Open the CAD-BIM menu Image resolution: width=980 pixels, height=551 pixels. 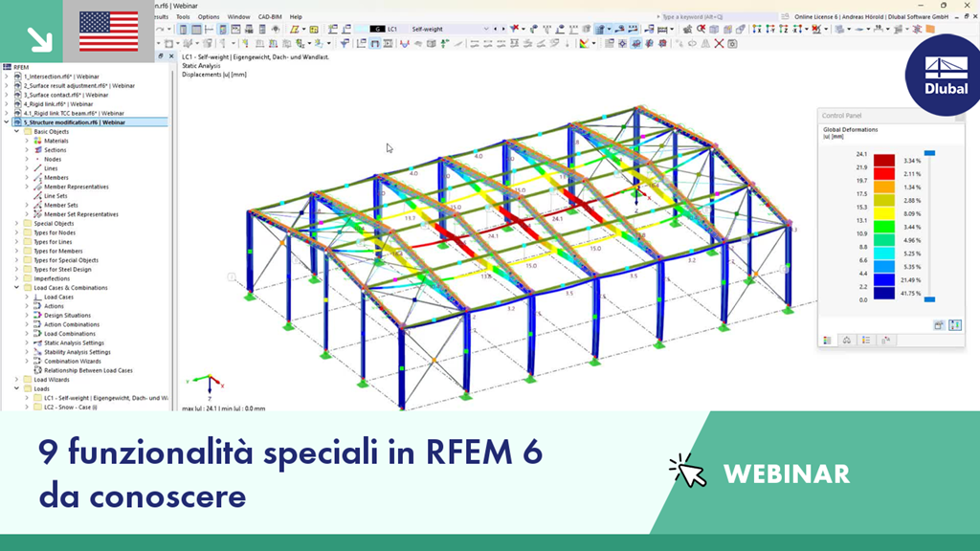269,17
